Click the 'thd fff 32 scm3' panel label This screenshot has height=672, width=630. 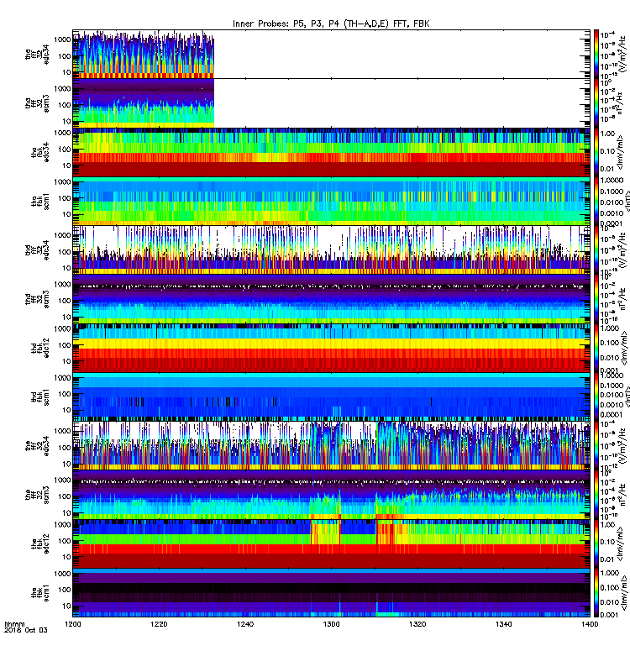pos(37,300)
